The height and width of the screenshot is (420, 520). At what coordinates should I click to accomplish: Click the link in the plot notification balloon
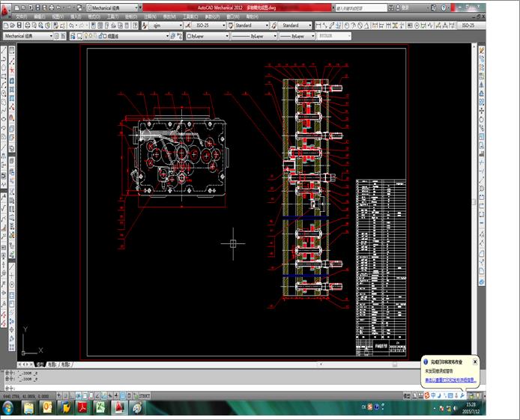pyautogui.click(x=450, y=380)
